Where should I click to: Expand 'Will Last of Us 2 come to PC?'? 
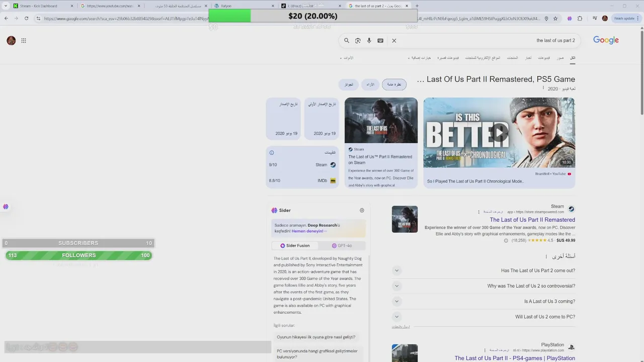[x=484, y=317]
